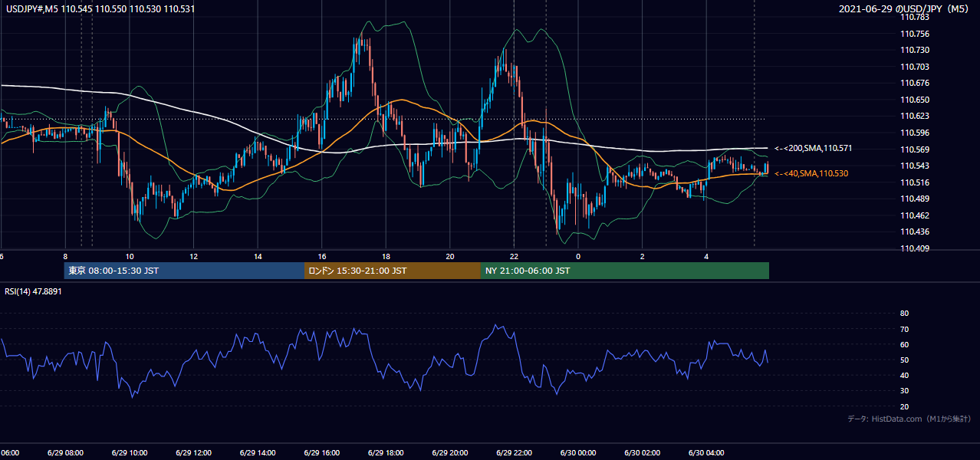The image size is (980, 460).
Task: Click the 6/29 08:00 bottom time label
Action: click(65, 452)
